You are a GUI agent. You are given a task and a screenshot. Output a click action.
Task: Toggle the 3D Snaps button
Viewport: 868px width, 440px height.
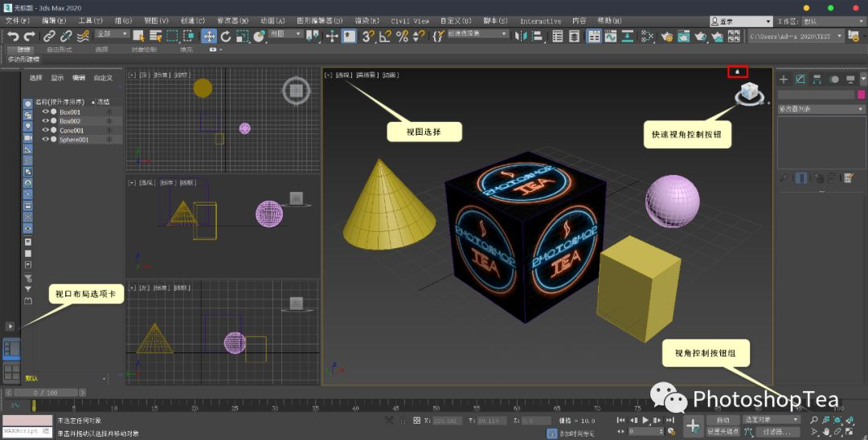tap(367, 36)
